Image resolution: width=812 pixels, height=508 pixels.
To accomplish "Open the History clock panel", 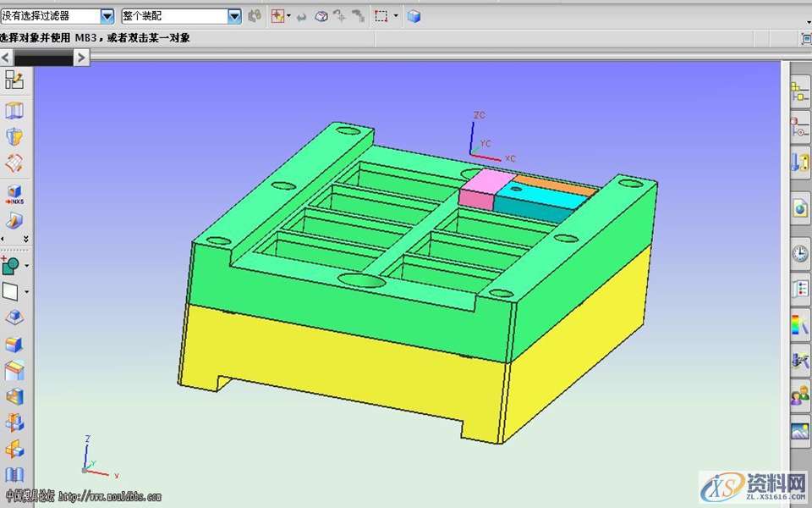I will coord(799,252).
